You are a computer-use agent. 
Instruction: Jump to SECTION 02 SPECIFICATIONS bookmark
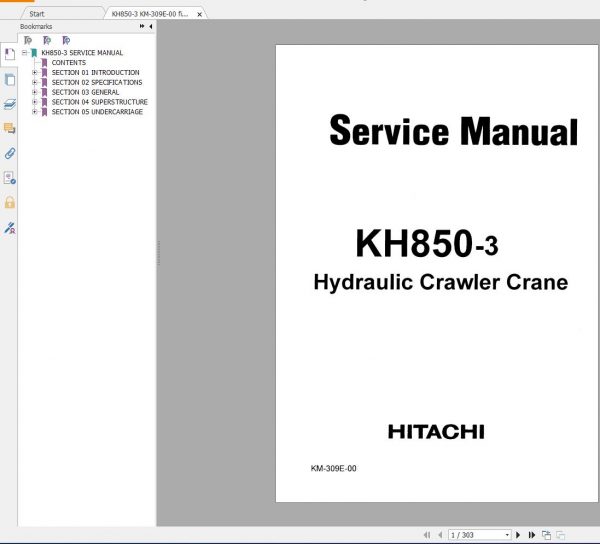pyautogui.click(x=97, y=82)
